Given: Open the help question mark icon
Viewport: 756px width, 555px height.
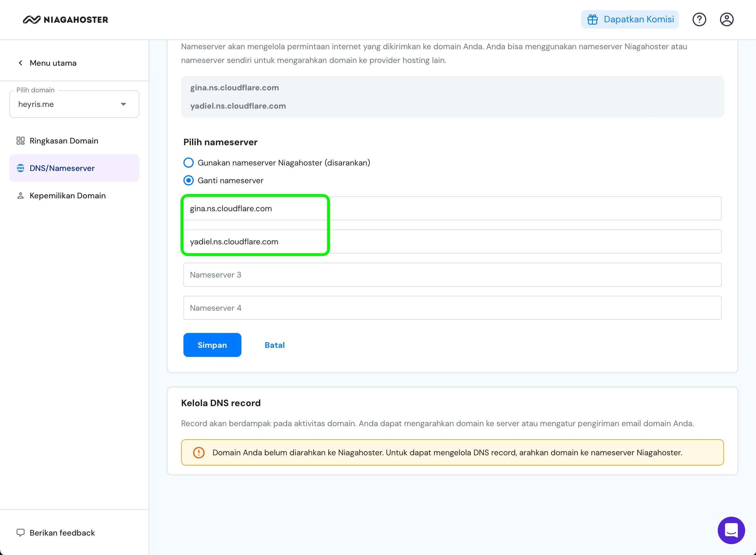Looking at the screenshot, I should coord(699,19).
